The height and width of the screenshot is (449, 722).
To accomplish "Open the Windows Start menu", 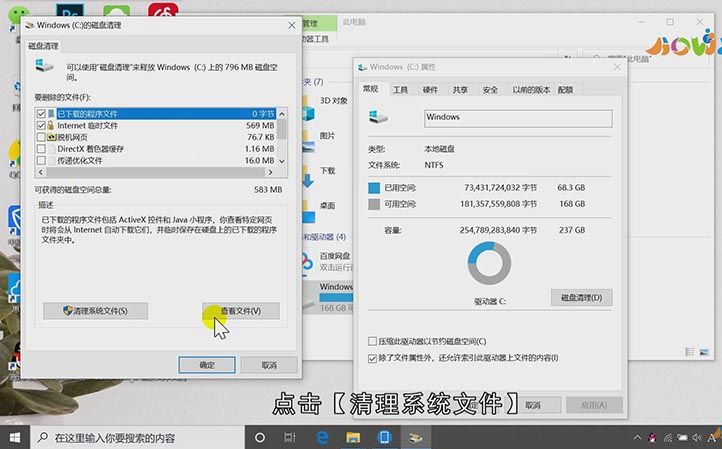I will [15, 437].
